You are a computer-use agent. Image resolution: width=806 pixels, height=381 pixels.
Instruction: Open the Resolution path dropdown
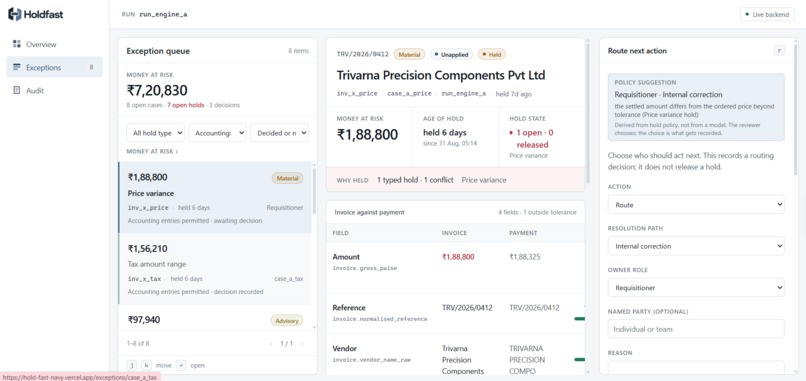pyautogui.click(x=696, y=246)
